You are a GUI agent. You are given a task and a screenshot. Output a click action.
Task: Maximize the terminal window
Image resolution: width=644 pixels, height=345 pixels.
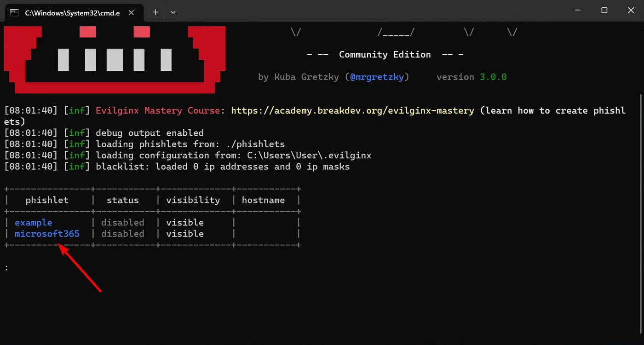pyautogui.click(x=604, y=10)
